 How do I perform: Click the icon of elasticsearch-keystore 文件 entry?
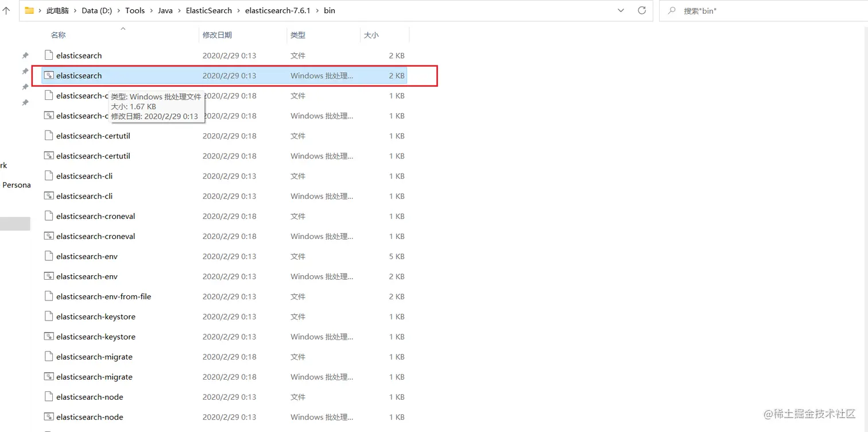pos(49,317)
